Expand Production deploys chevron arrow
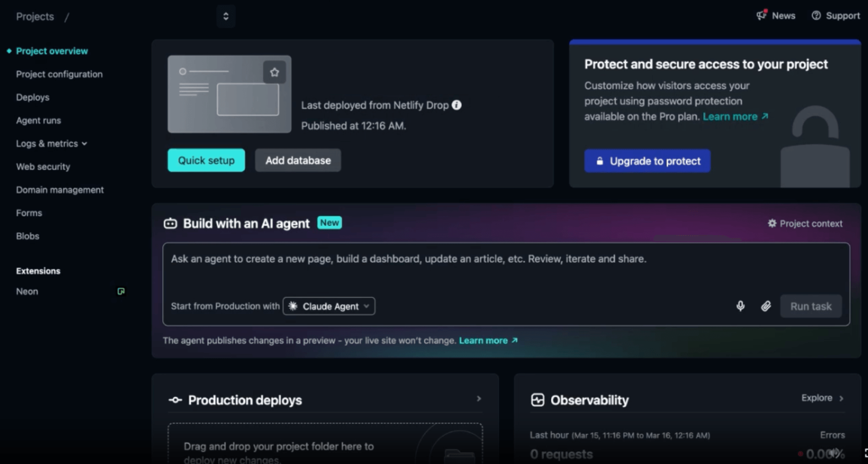The width and height of the screenshot is (868, 464). (479, 398)
